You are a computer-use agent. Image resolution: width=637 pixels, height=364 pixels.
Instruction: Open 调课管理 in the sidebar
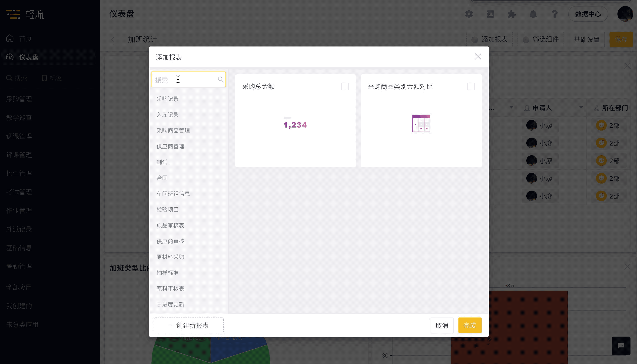coord(19,136)
